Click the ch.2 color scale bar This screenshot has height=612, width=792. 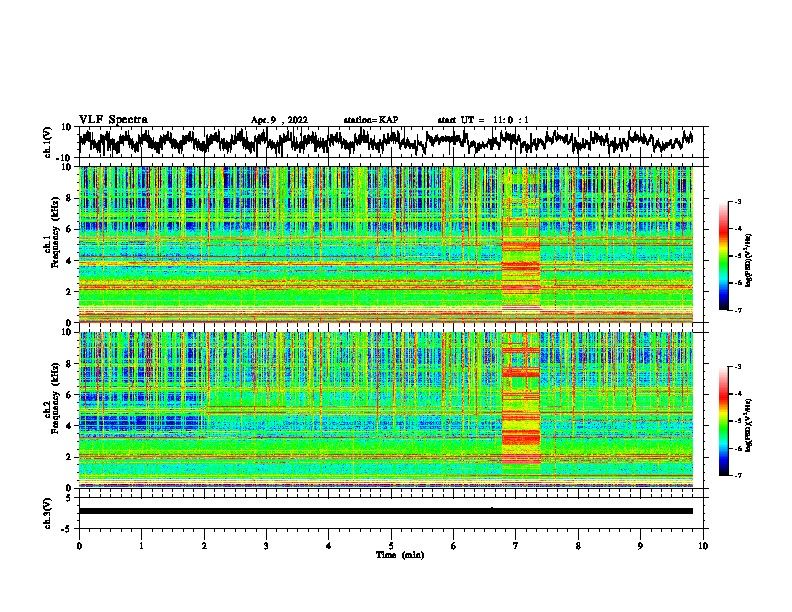[x=723, y=421]
